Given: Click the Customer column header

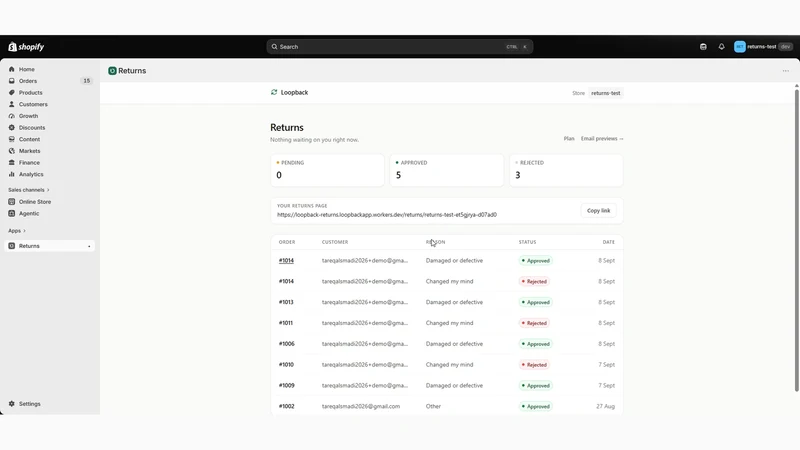Looking at the screenshot, I should point(335,242).
